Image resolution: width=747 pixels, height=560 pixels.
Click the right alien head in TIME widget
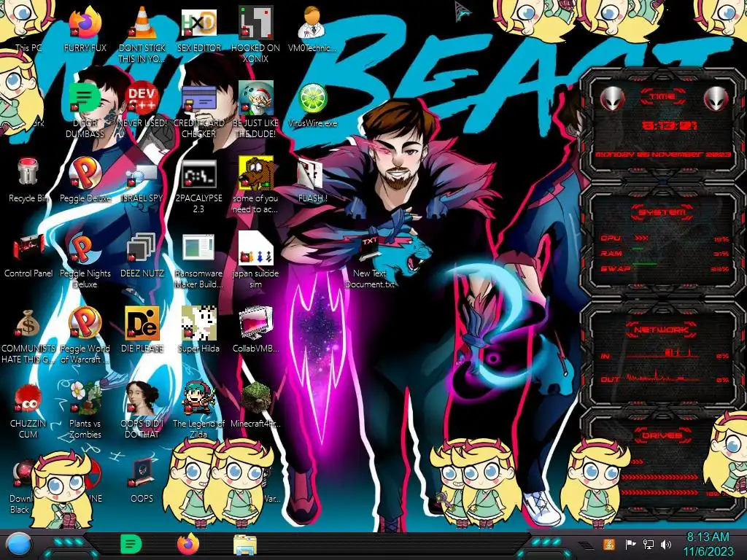click(x=716, y=98)
